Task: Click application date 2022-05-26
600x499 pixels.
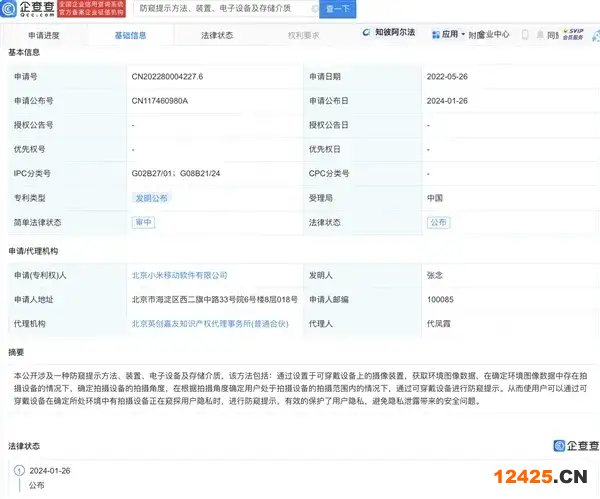Action: pos(447,77)
